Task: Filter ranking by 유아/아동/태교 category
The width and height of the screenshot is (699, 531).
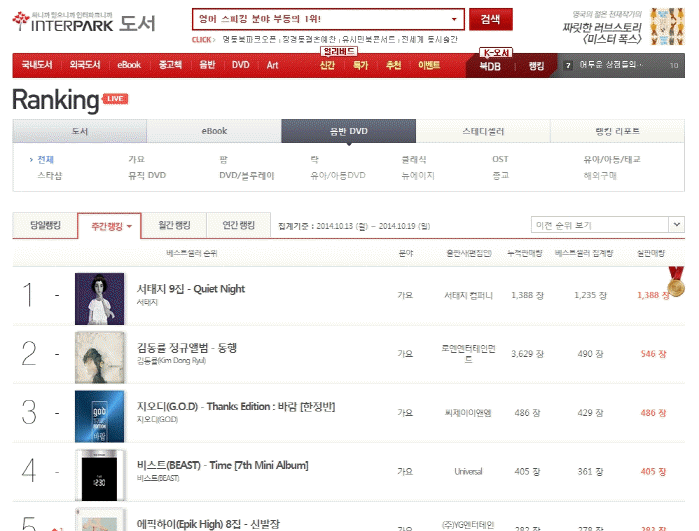Action: [612, 160]
